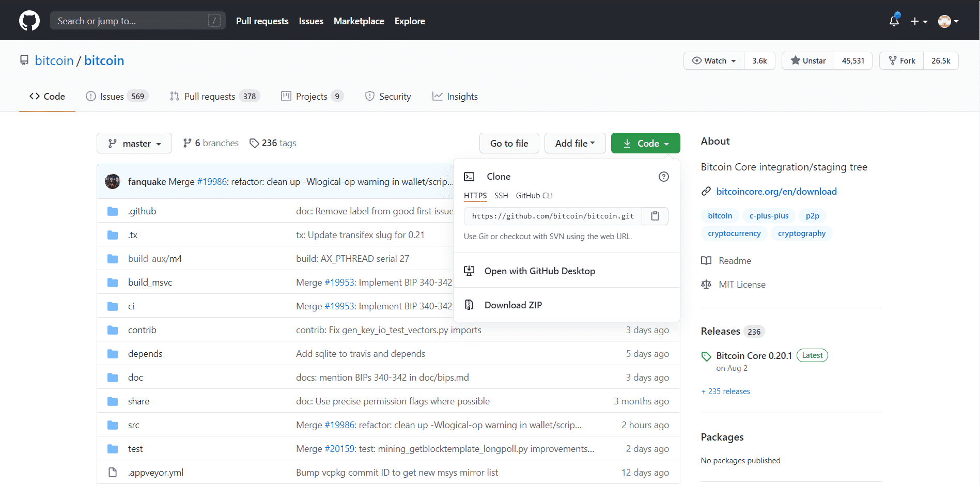
Task: Unstar the repository
Action: pyautogui.click(x=808, y=61)
